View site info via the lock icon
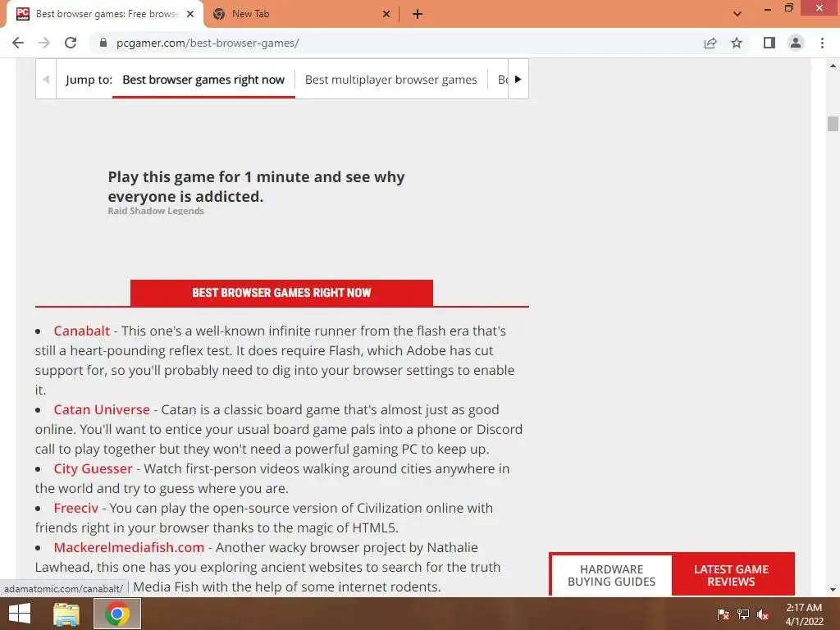 click(103, 43)
